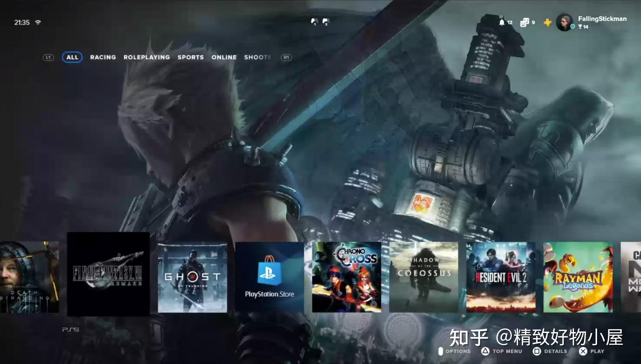Click the PlayStation Plus icon
This screenshot has height=364, width=641.
[547, 22]
